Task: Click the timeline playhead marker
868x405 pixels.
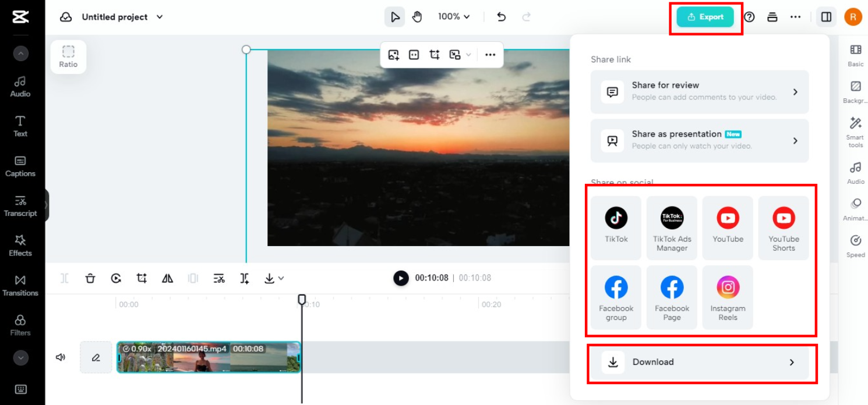Action: point(302,300)
